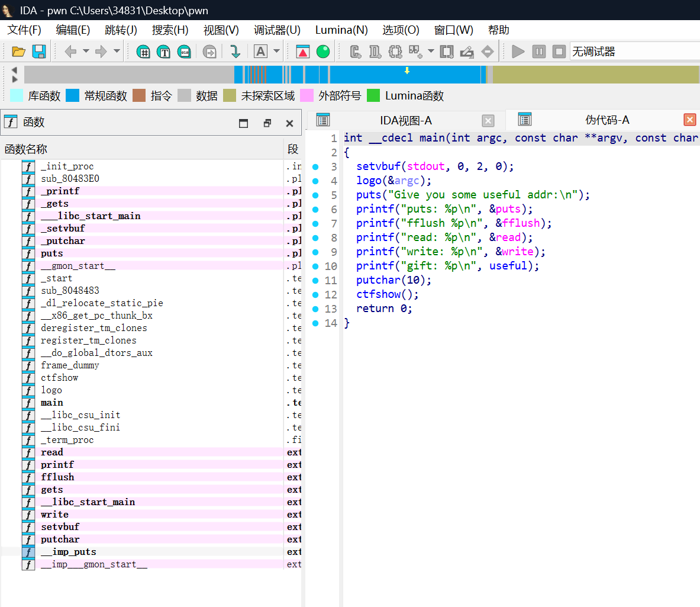This screenshot has height=607, width=700.
Task: Click the navigation band left scroll arrow
Action: [14, 70]
